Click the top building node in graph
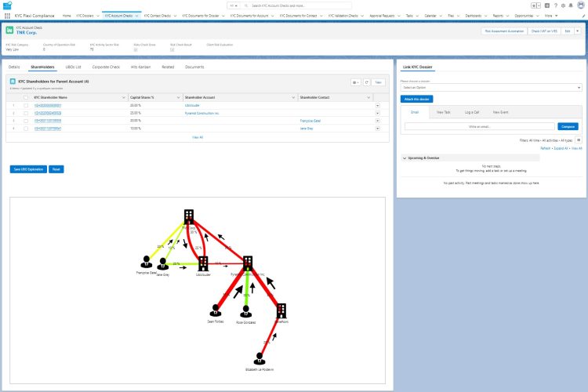The width and height of the screenshot is (588, 392). [x=188, y=217]
